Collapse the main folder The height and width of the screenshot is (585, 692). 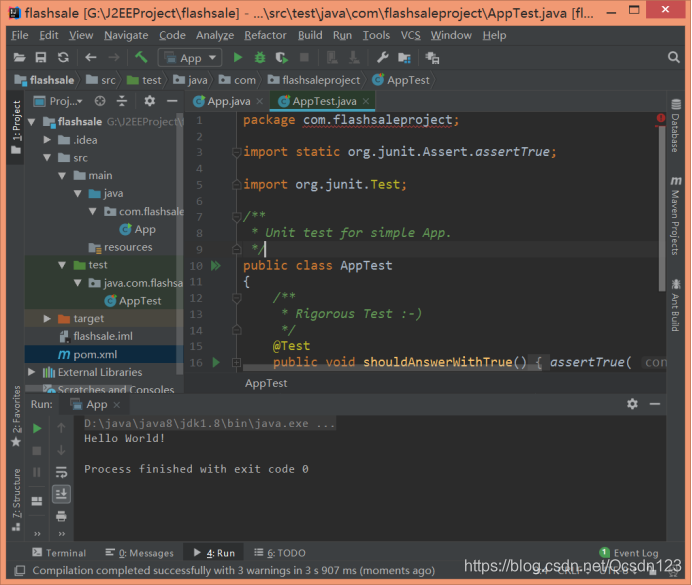pos(62,176)
